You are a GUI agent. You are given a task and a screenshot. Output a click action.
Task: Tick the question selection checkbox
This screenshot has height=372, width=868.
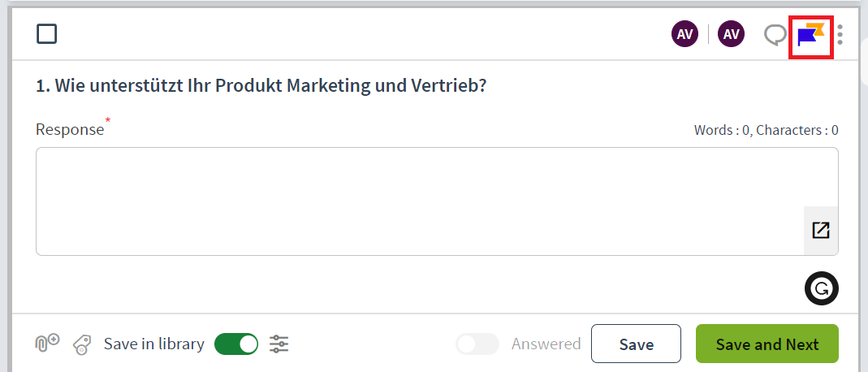(47, 33)
